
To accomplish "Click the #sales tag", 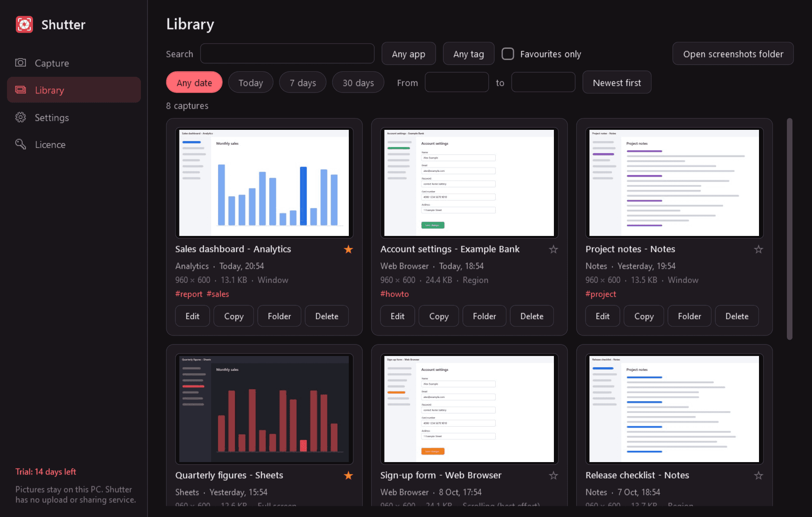I will point(218,294).
